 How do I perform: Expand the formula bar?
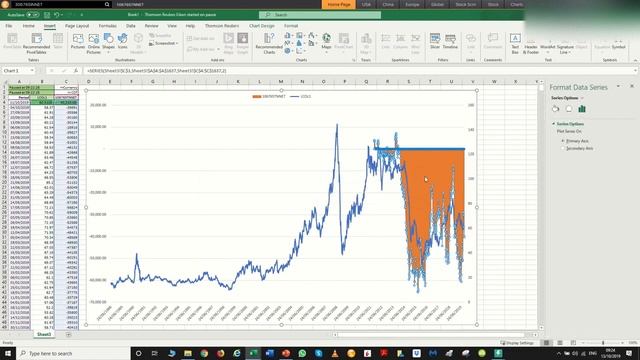pyautogui.click(x=636, y=71)
